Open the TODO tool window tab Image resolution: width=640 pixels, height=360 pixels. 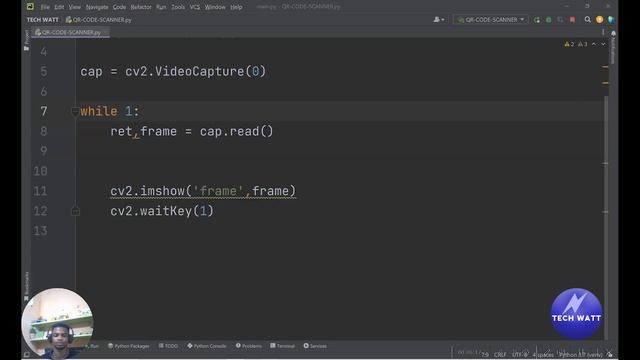click(x=168, y=346)
